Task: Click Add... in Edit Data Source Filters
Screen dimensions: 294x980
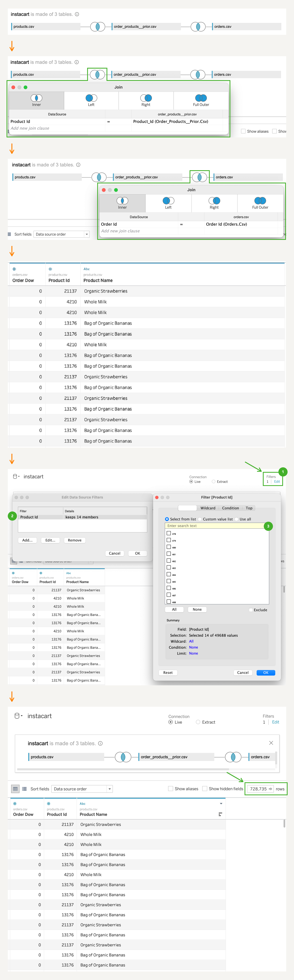Action: point(27,540)
